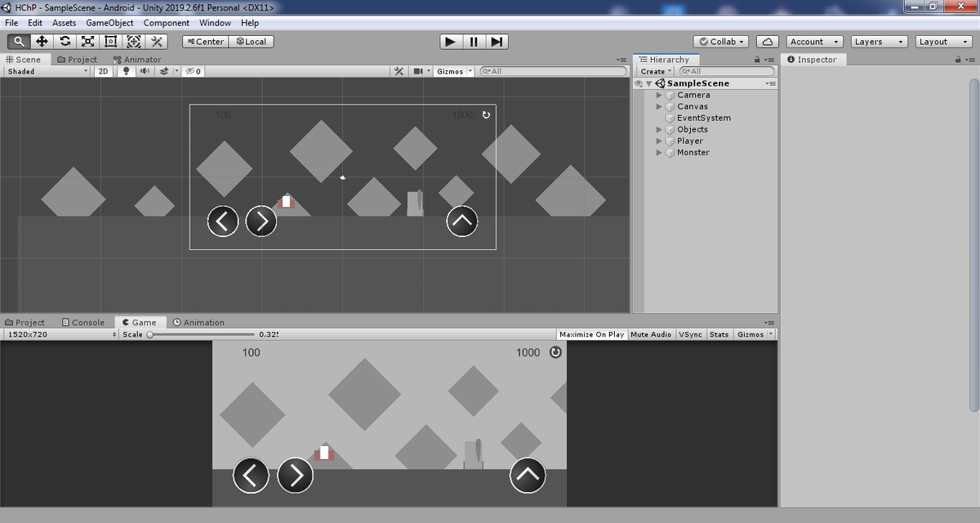Expand the Canvas object
This screenshot has height=523, width=980.
point(659,106)
